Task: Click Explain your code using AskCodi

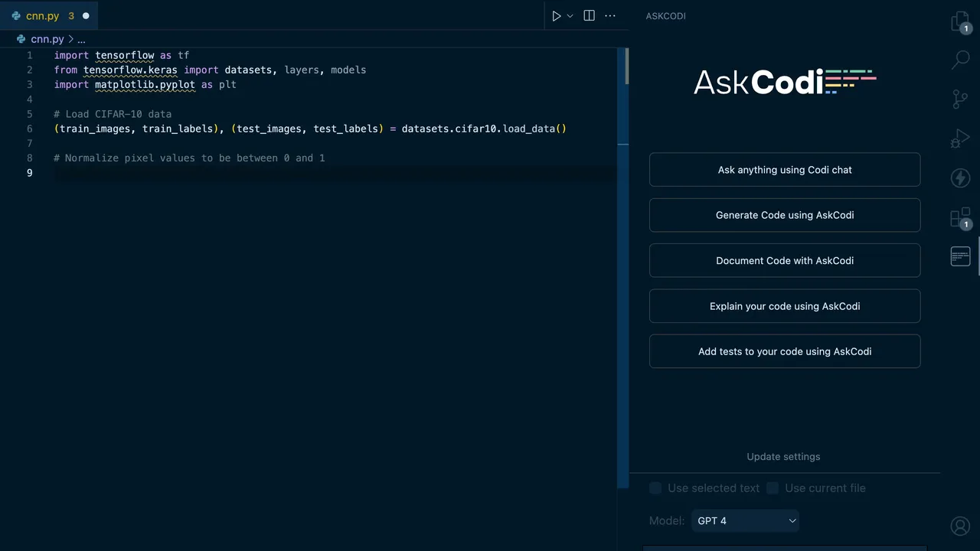Action: [x=785, y=306]
